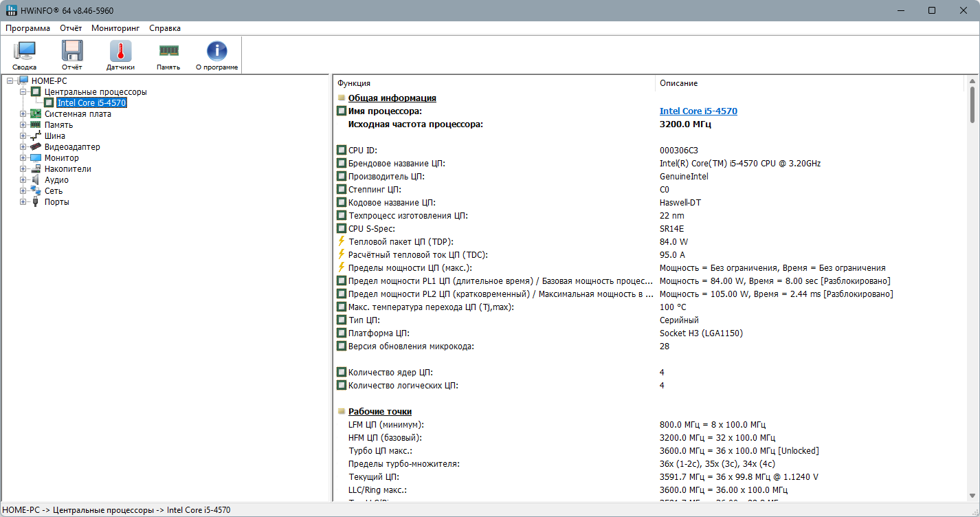The height and width of the screenshot is (517, 980).
Task: Open the Intel Core i5-4570 hyperlink
Action: (698, 111)
